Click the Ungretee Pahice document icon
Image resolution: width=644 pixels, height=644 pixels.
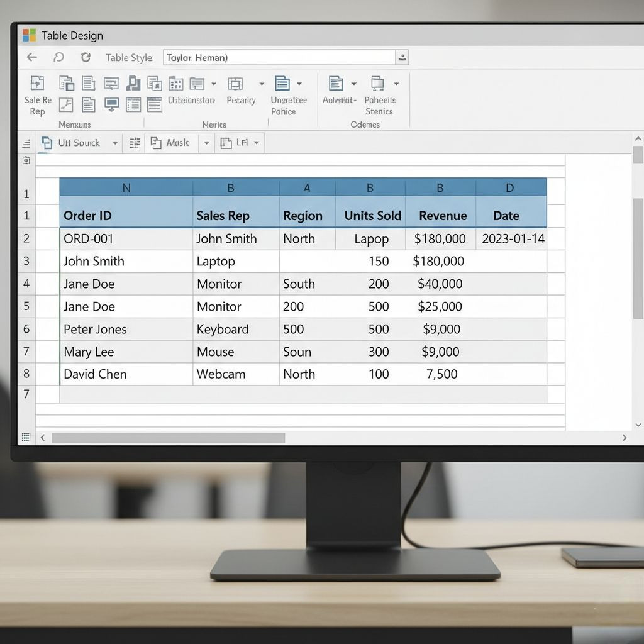pos(282,84)
